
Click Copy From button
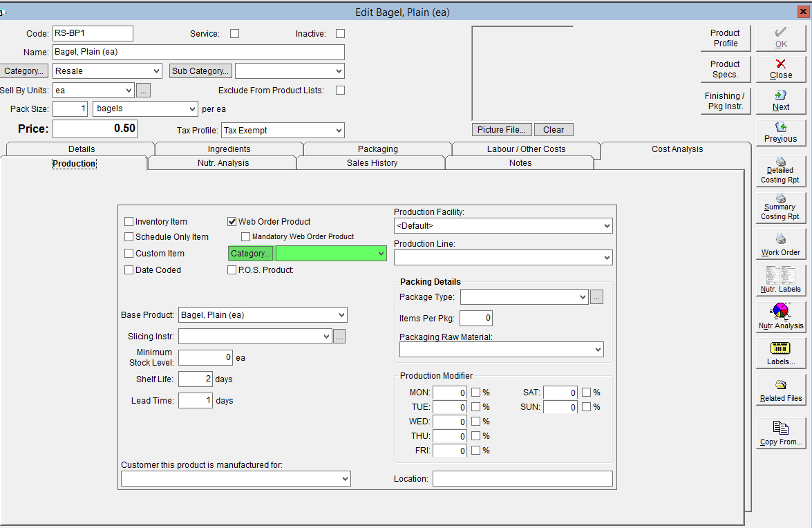pyautogui.click(x=781, y=433)
